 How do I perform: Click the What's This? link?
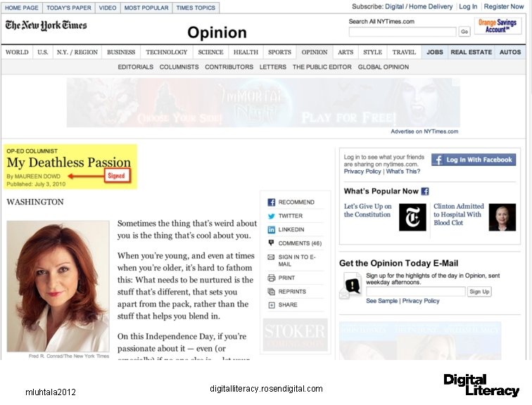403,172
